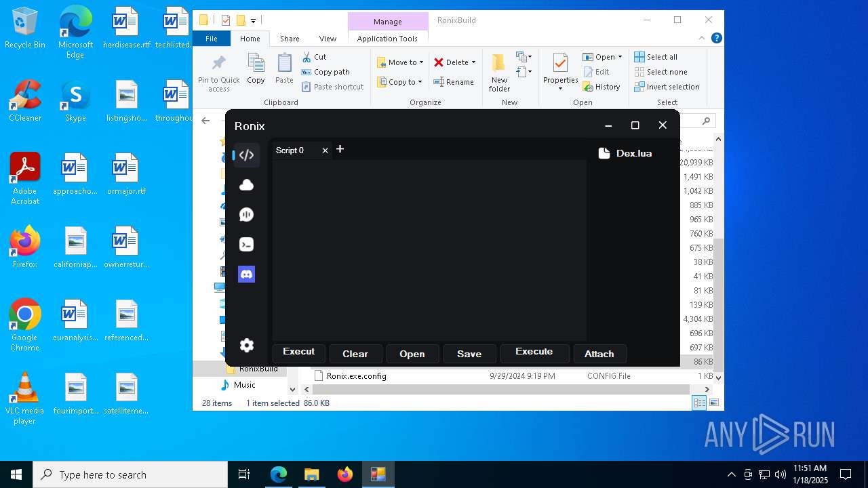Screen dimensions: 868x488
Task: Click Invert selection in ribbon
Action: [x=667, y=87]
